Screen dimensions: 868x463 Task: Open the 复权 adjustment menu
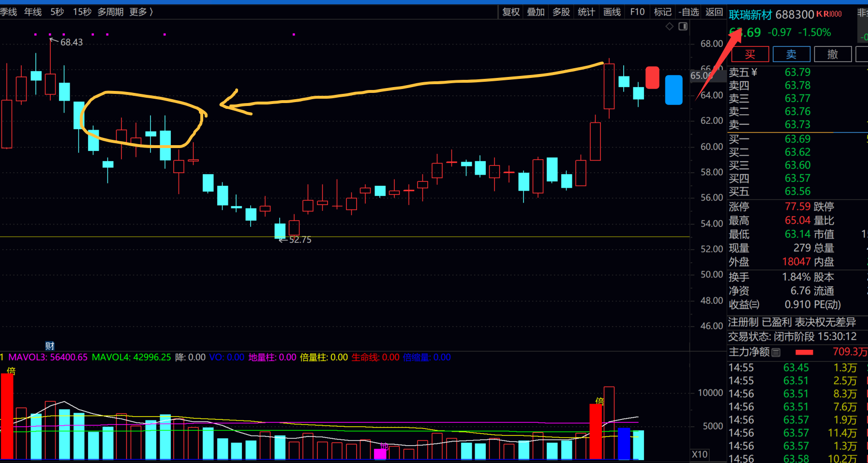click(x=511, y=12)
